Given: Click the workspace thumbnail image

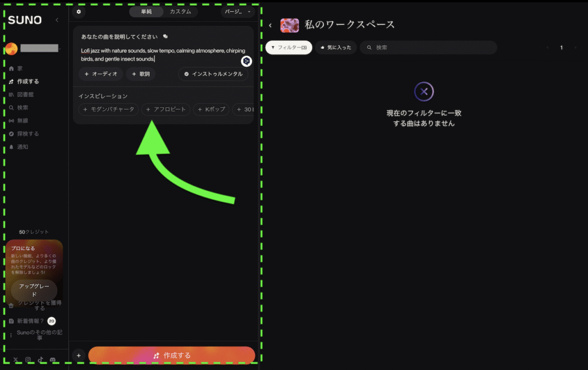Looking at the screenshot, I should click(289, 25).
